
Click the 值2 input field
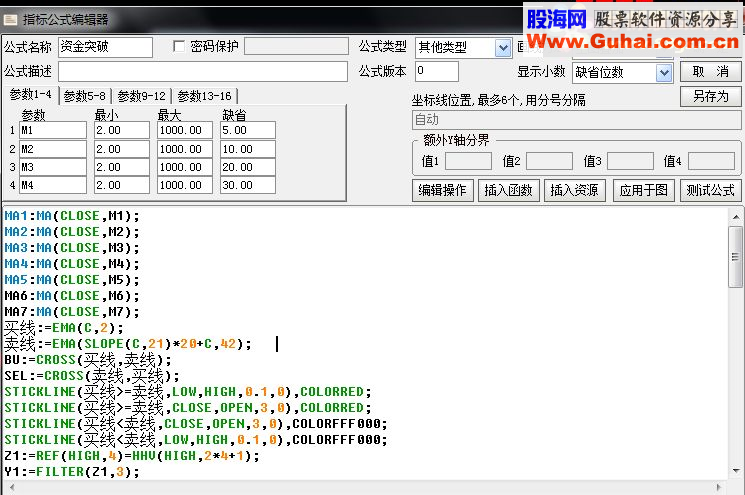pos(549,162)
